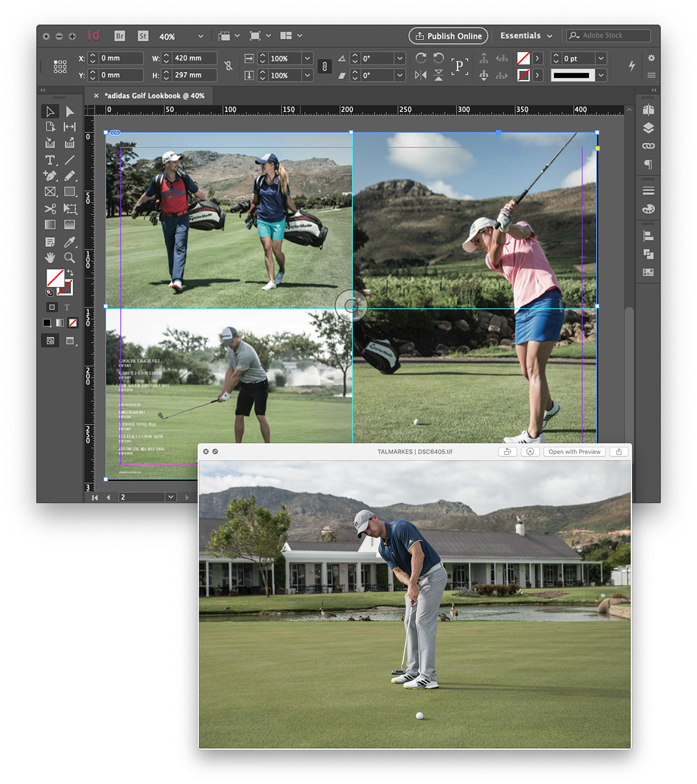Select the Page tool
This screenshot has width=697, height=784.
coord(51,127)
